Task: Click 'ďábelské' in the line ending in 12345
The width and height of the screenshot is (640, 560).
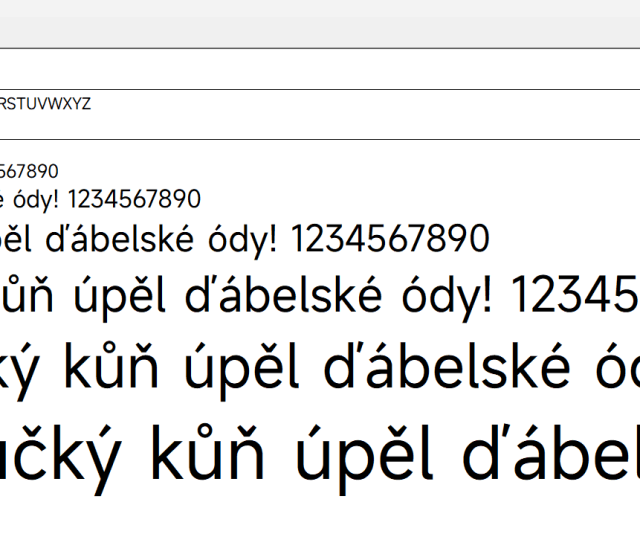Action: tap(302, 293)
